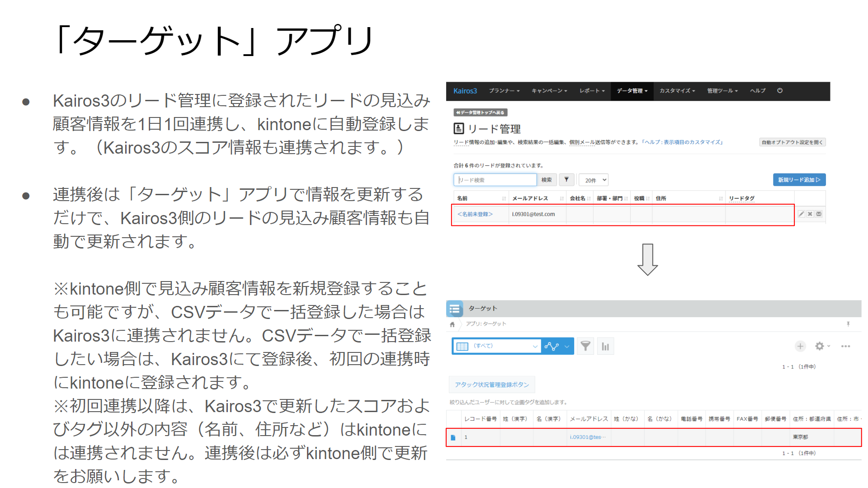The image size is (868, 488).
Task: Click the FAX番号 column header
Action: point(747,419)
